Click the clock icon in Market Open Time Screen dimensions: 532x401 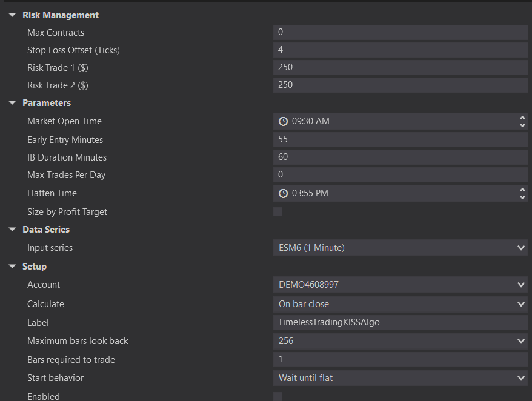(283, 121)
